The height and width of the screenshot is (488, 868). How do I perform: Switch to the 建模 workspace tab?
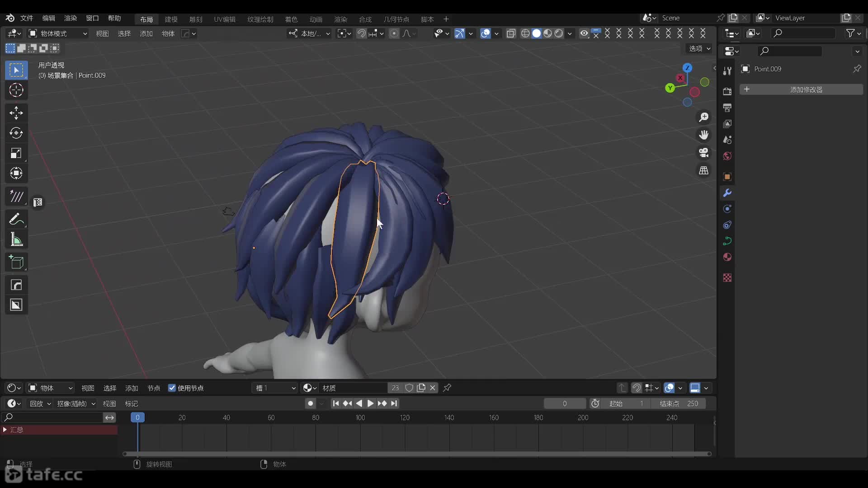click(x=171, y=19)
